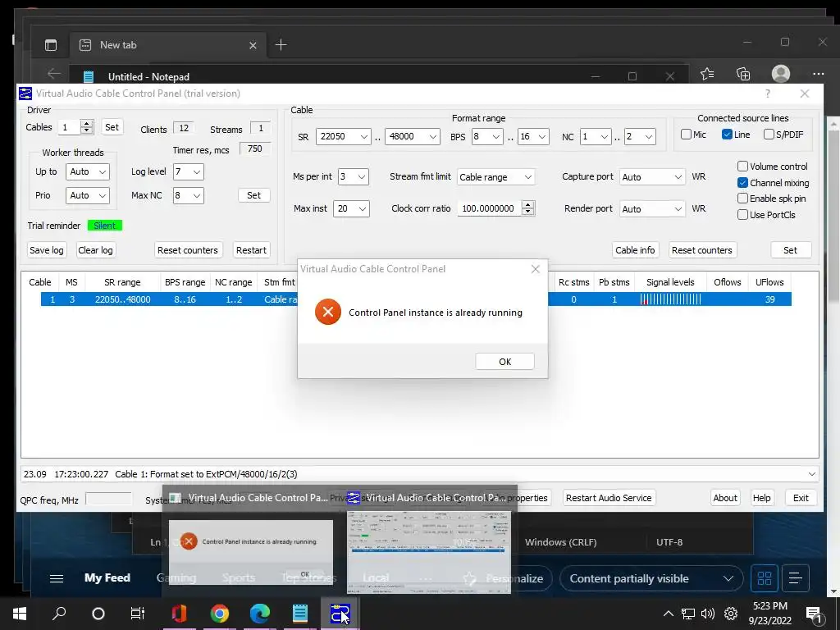
Task: Enable the Volume control checkbox
Action: [x=742, y=166]
